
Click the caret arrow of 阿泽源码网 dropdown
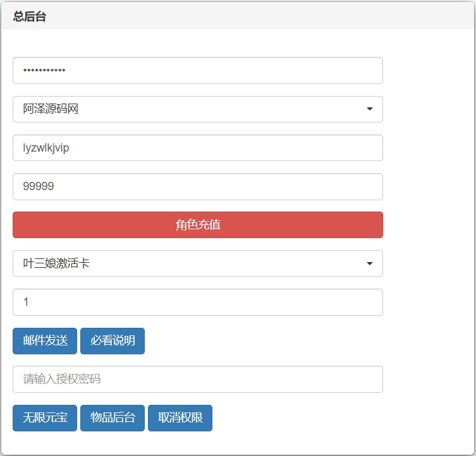369,109
